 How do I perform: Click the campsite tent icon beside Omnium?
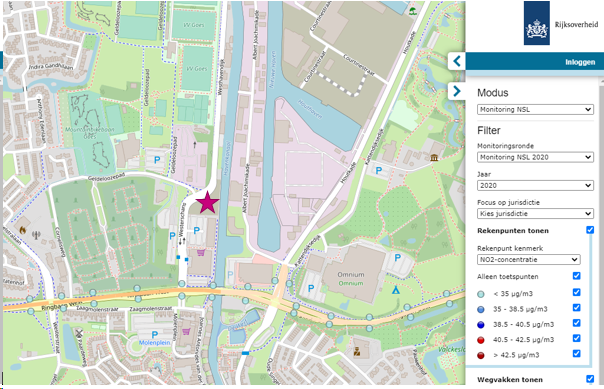tap(396, 290)
